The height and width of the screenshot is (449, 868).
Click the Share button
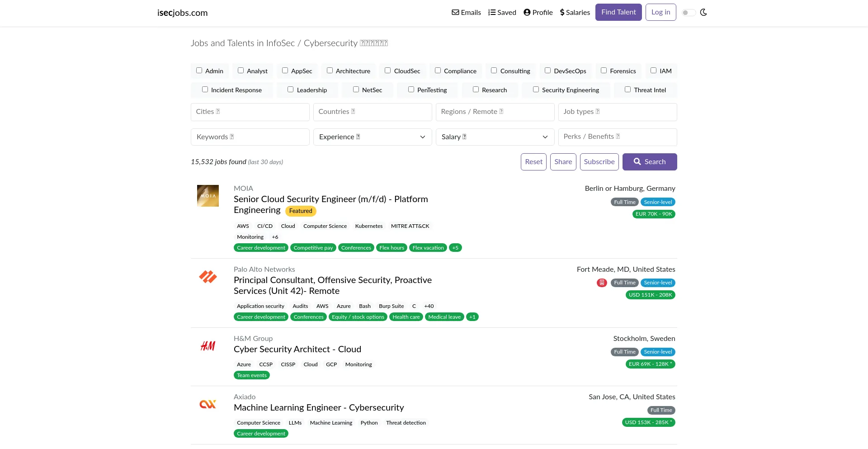tap(563, 162)
